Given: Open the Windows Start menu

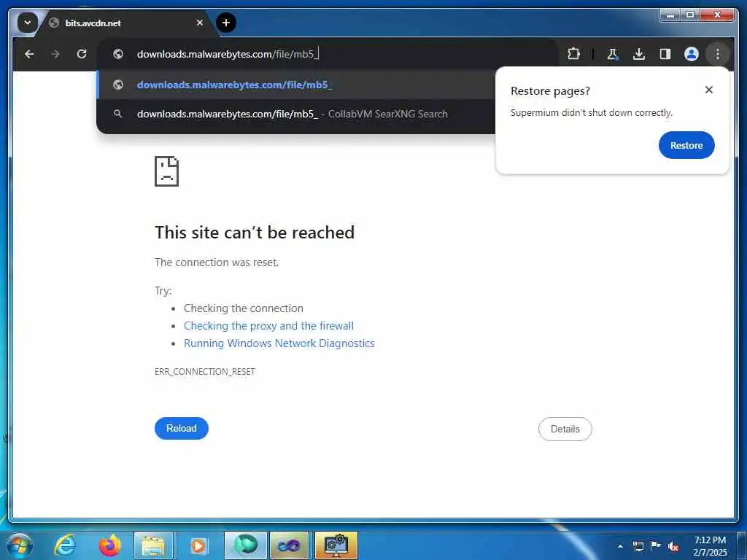Looking at the screenshot, I should tap(20, 545).
